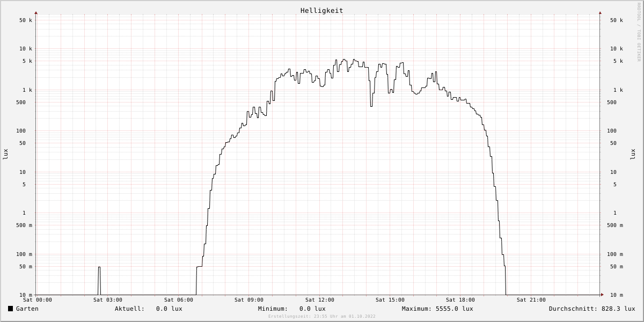
Task: Click the right axis unit label 'lux'
Action: point(633,154)
